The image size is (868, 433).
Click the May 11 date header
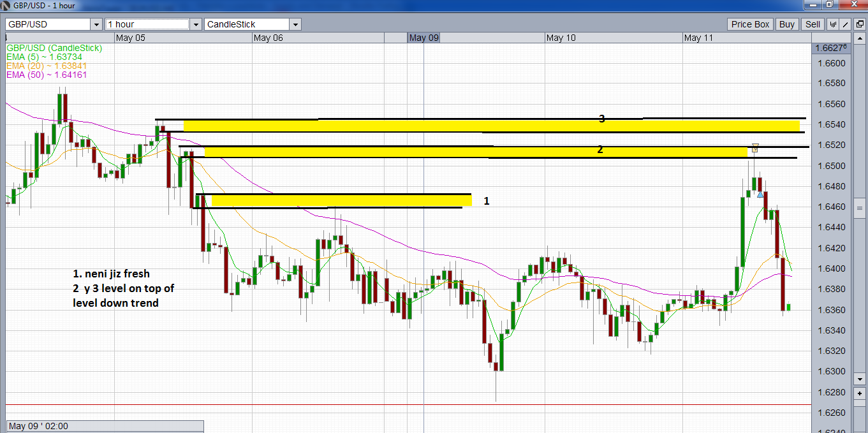(698, 38)
